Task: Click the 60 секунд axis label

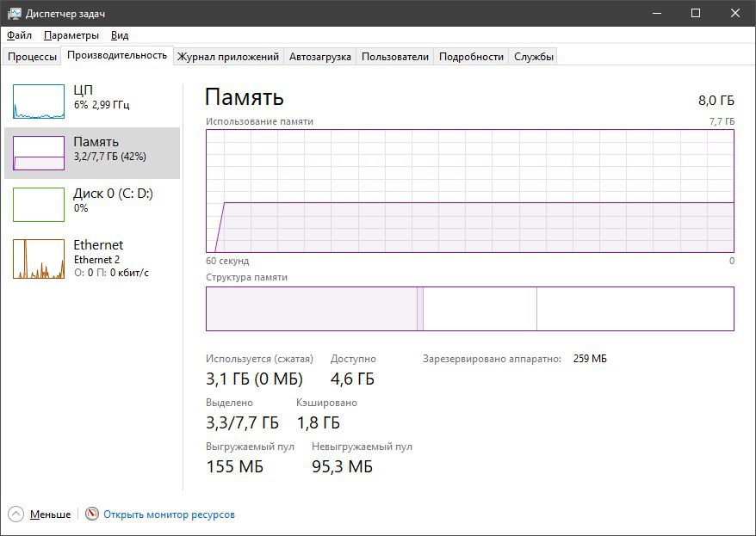Action: pyautogui.click(x=227, y=261)
